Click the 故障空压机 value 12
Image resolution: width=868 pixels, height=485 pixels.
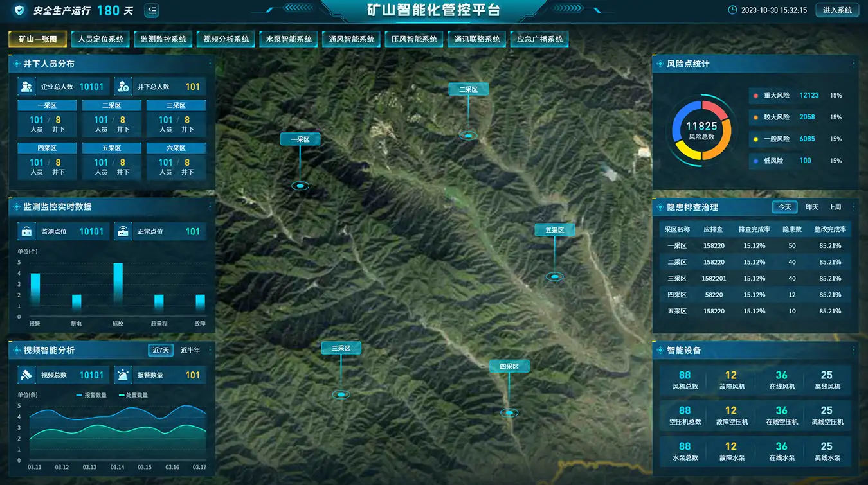click(x=731, y=410)
